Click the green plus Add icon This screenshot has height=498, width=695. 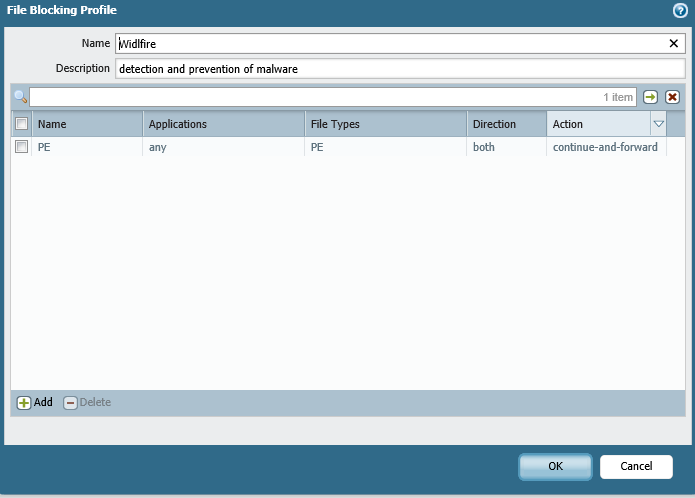point(24,402)
